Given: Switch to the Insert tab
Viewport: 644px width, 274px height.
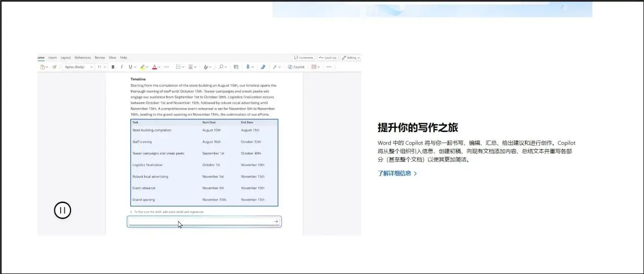Looking at the screenshot, I should 53,58.
